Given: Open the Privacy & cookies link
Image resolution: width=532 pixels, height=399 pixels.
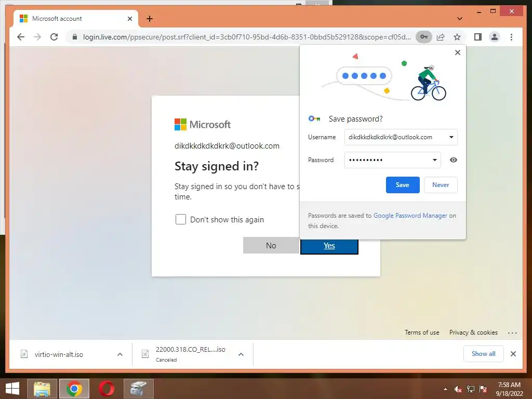Looking at the screenshot, I should (x=473, y=332).
